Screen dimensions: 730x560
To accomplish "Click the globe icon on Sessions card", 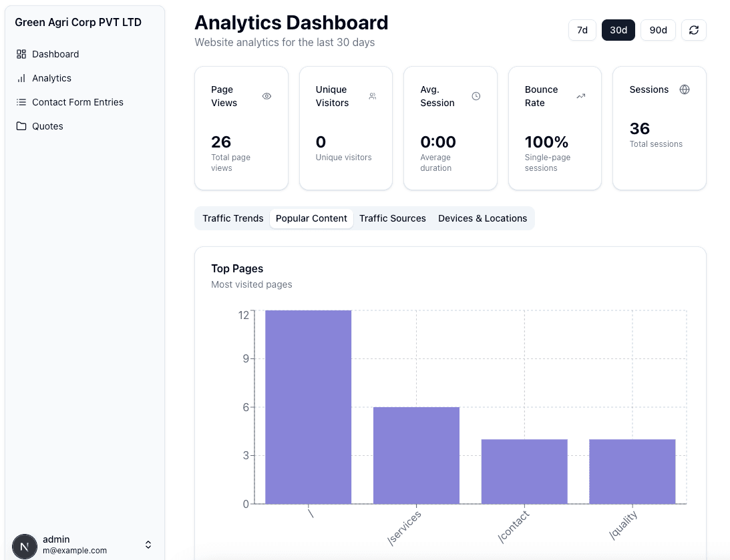I will pyautogui.click(x=685, y=89).
